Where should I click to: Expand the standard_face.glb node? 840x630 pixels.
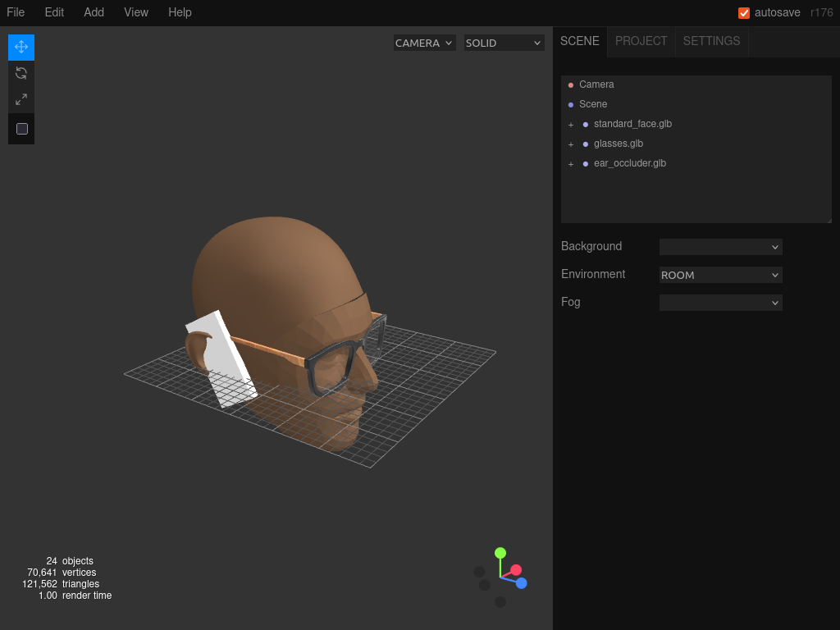(x=571, y=125)
